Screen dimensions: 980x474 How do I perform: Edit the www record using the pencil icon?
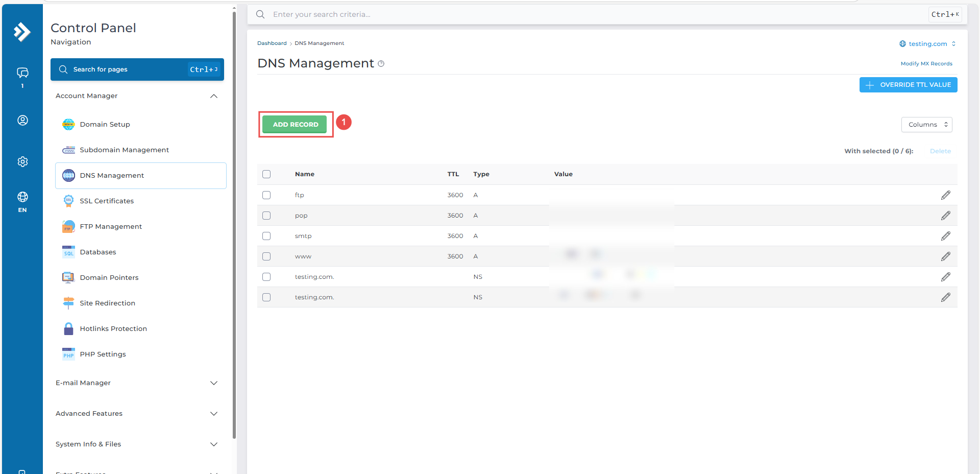click(945, 256)
